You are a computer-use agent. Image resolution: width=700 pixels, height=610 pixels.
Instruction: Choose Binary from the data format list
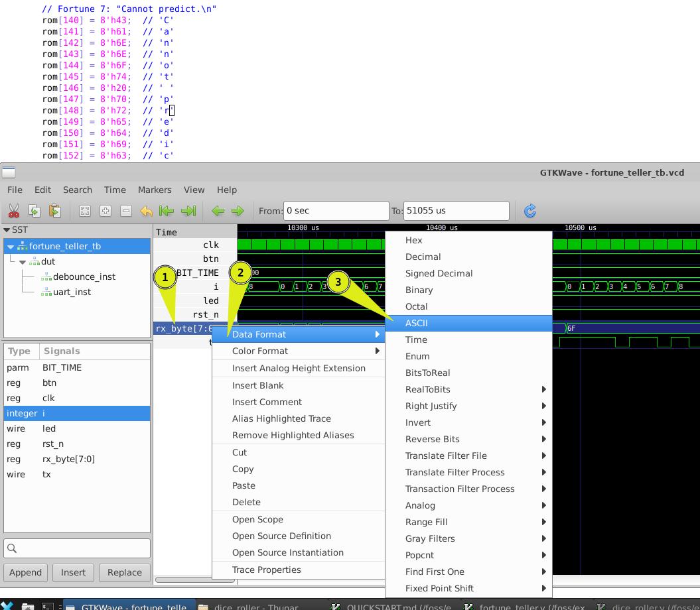point(419,290)
